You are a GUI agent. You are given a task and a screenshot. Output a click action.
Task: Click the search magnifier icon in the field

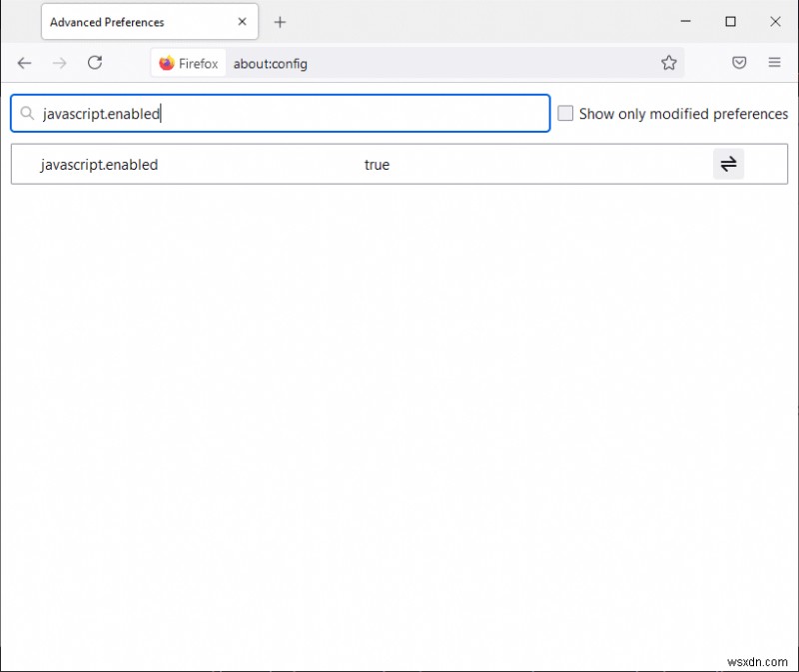(27, 113)
